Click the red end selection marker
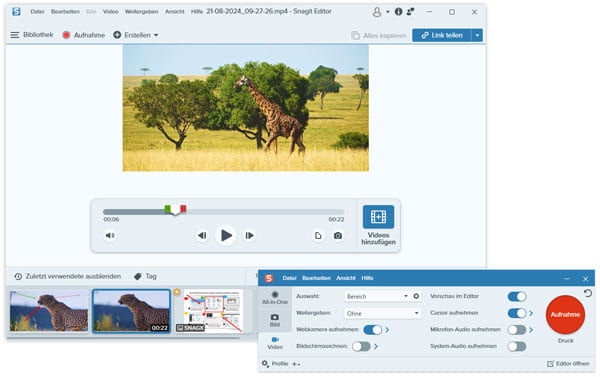 pos(183,209)
